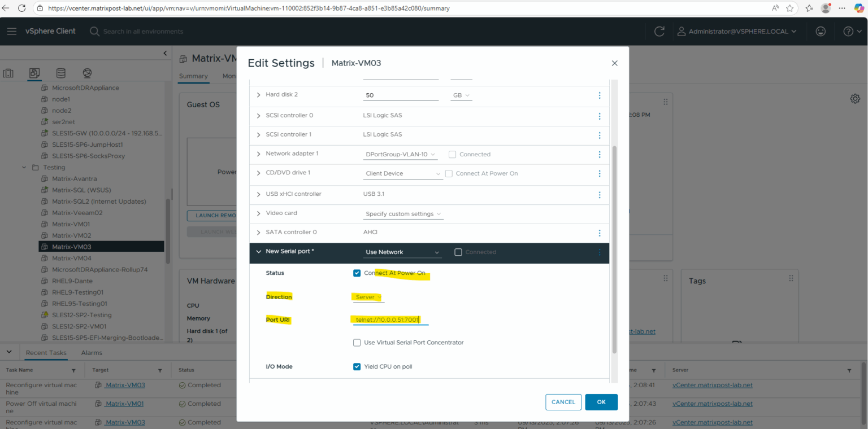This screenshot has width=868, height=429.
Task: Click the refresh icon in top bar
Action: (659, 32)
